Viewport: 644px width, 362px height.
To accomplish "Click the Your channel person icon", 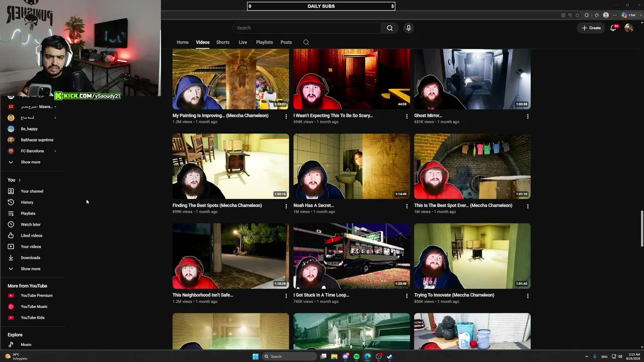I will click(11, 191).
